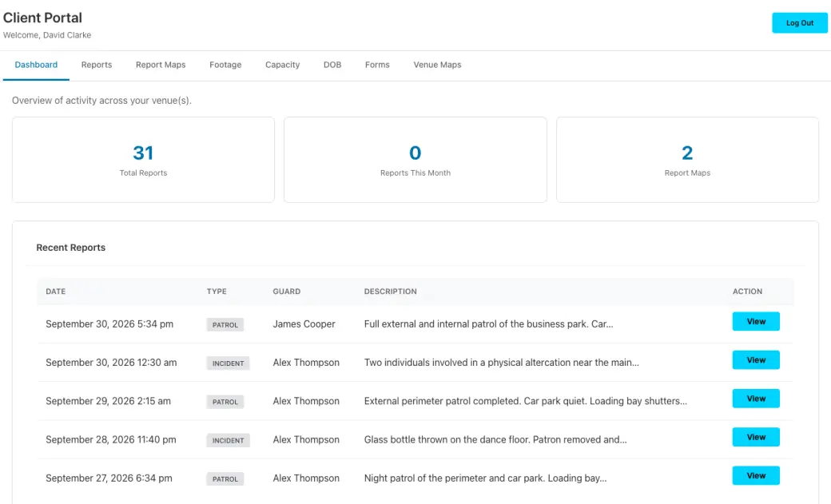Click the Log Out button
The image size is (831, 504).
800,23
